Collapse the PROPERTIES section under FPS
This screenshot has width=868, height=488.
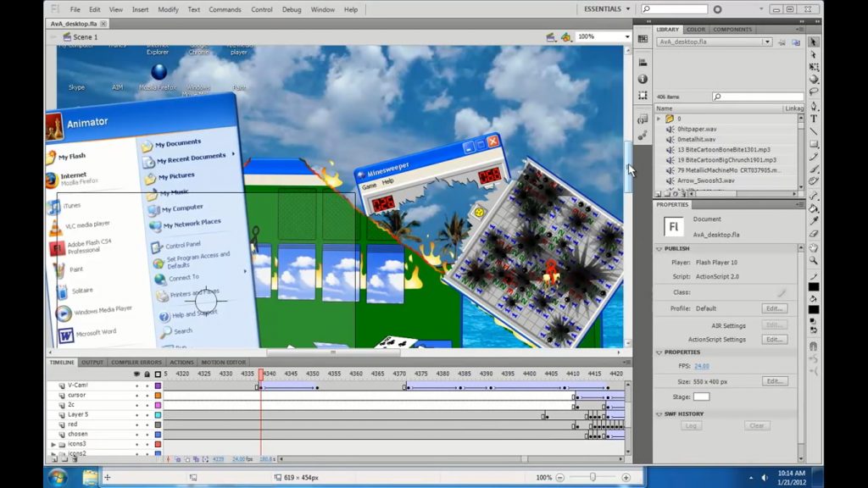659,352
